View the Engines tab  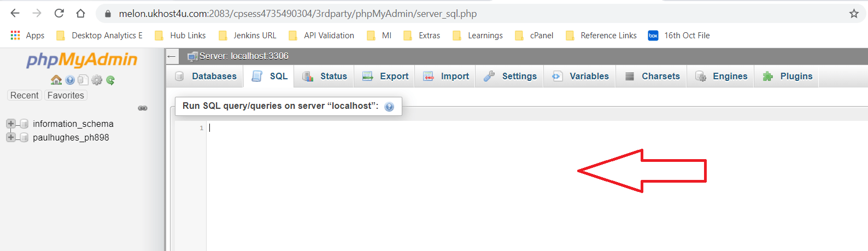[721, 77]
